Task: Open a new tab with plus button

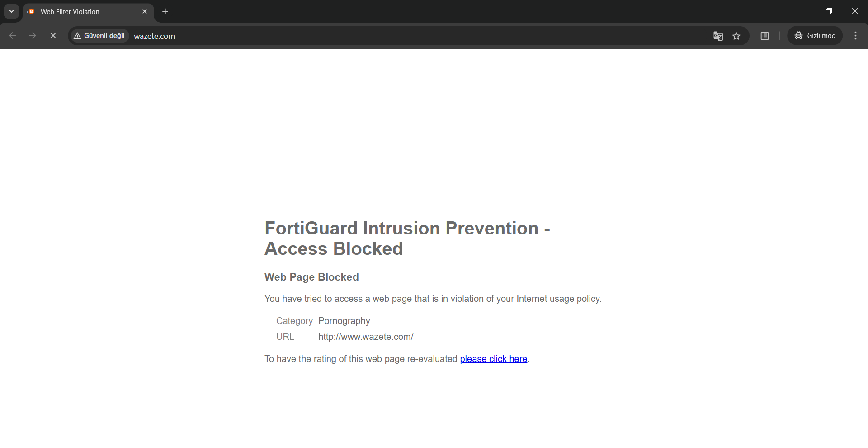Action: tap(165, 11)
